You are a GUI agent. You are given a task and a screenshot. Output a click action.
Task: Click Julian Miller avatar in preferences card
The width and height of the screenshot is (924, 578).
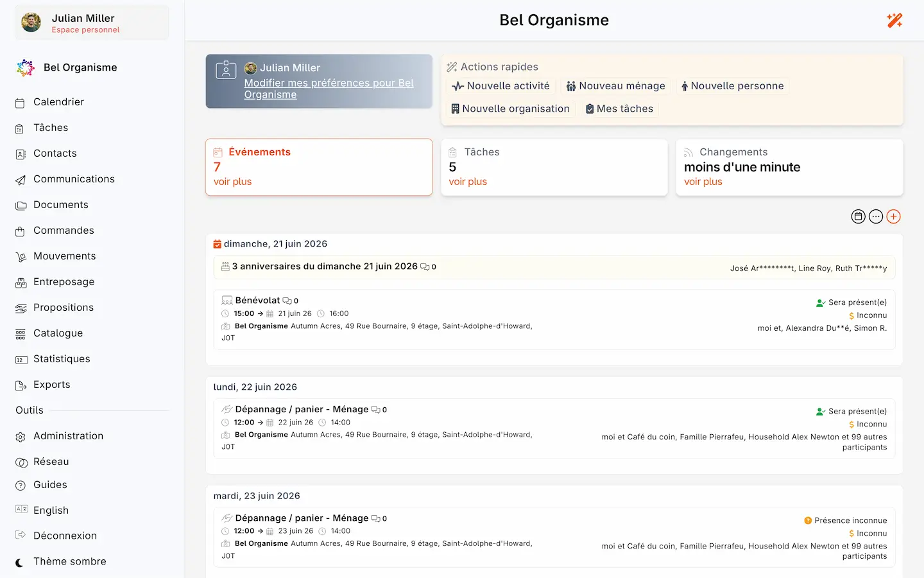251,68
